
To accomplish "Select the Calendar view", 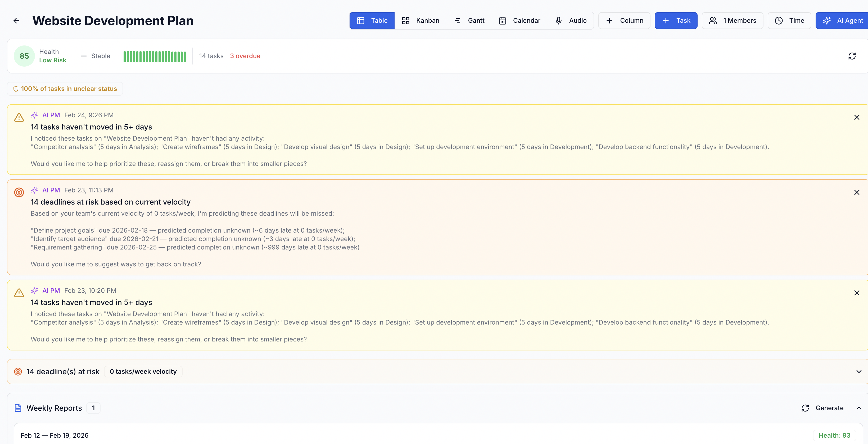I will pyautogui.click(x=519, y=21).
